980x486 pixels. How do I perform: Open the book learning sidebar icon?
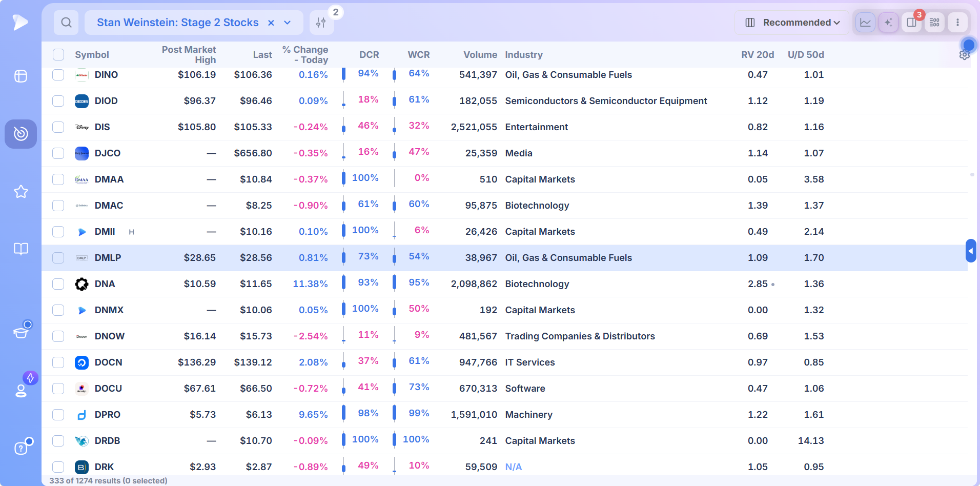point(21,249)
